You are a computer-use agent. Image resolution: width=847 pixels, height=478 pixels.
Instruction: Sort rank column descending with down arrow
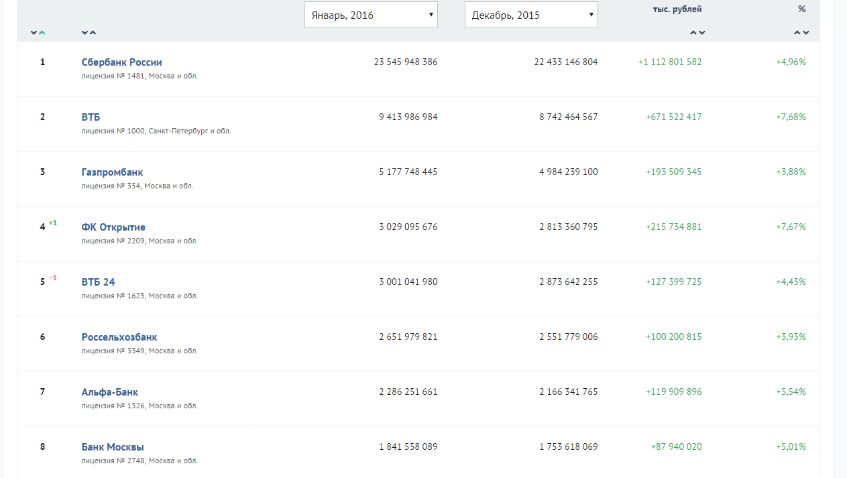[x=33, y=33]
